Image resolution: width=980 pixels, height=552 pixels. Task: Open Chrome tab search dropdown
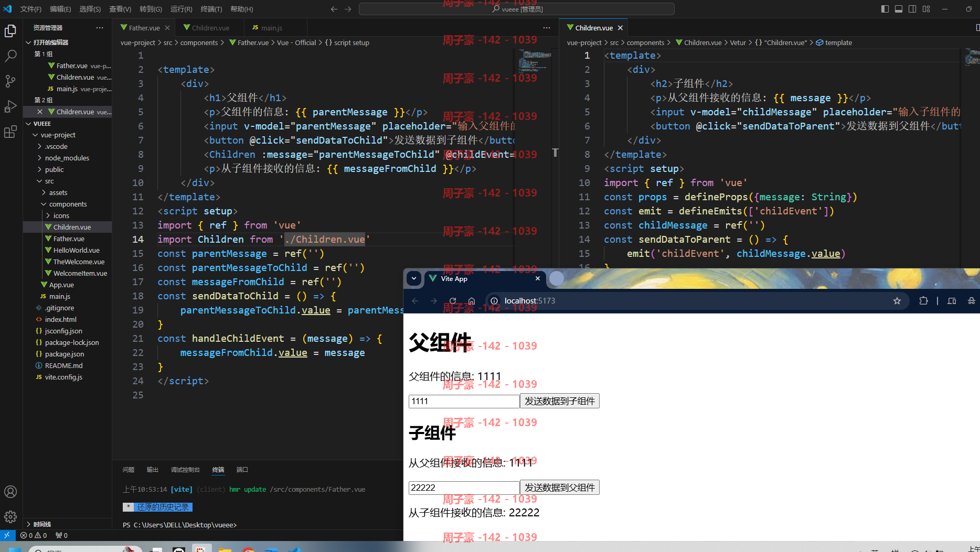pyautogui.click(x=414, y=279)
